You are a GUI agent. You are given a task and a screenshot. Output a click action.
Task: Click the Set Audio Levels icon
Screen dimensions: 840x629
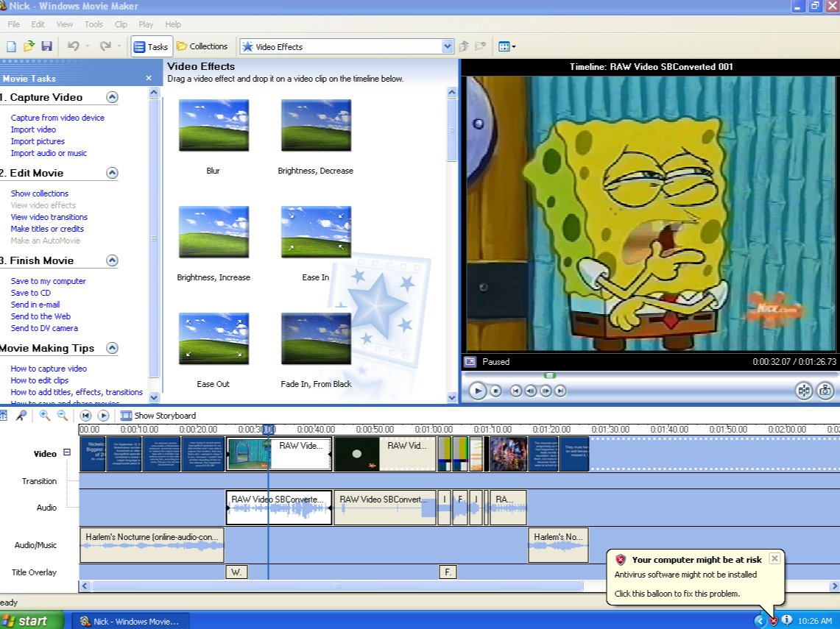(x=3, y=416)
